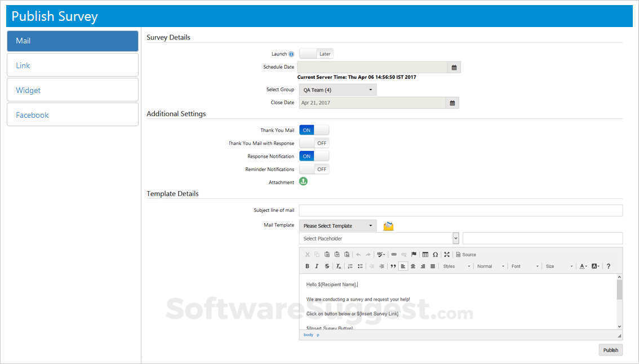Screen dimensions: 639x364
Task: Upload an attachment with green icon
Action: point(303,181)
